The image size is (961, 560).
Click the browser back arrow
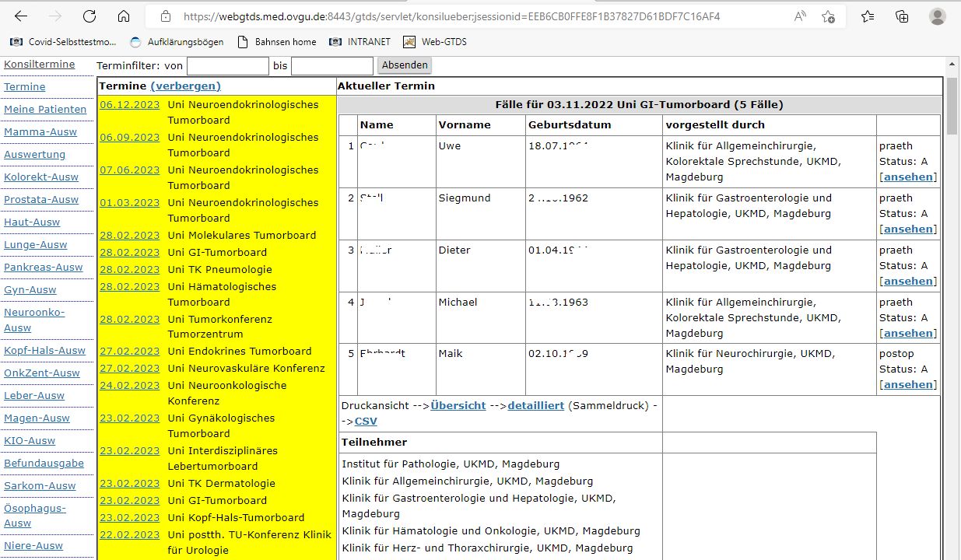[21, 16]
